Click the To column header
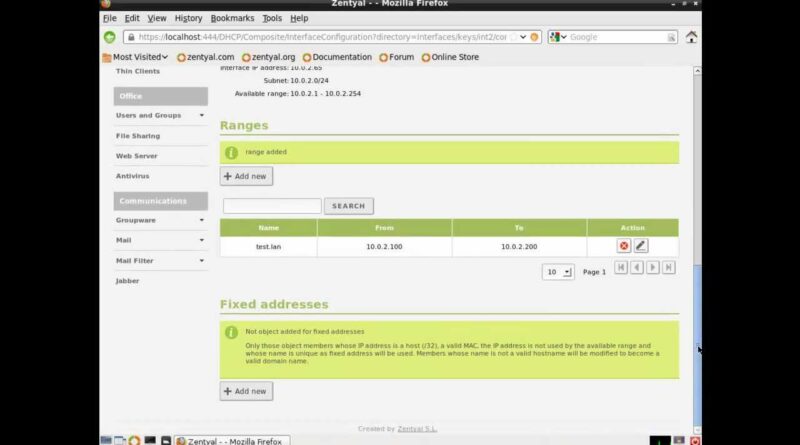The width and height of the screenshot is (800, 445). [519, 228]
